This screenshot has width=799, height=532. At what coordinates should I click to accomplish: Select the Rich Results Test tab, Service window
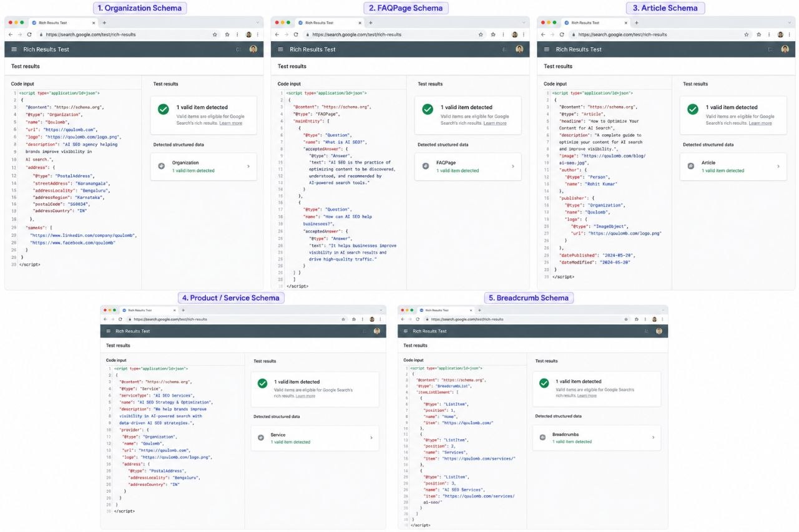[149, 309]
